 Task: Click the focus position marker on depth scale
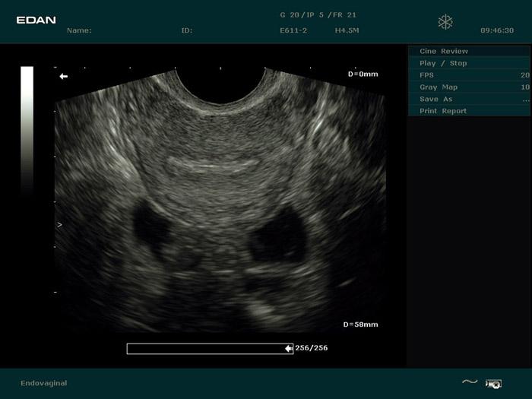(x=60, y=225)
